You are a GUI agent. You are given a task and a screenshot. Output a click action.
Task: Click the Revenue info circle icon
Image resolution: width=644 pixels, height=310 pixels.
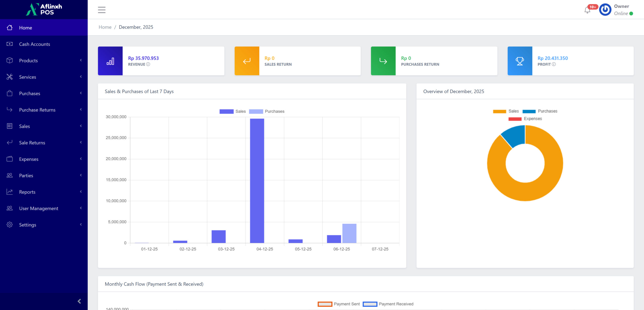coord(148,64)
